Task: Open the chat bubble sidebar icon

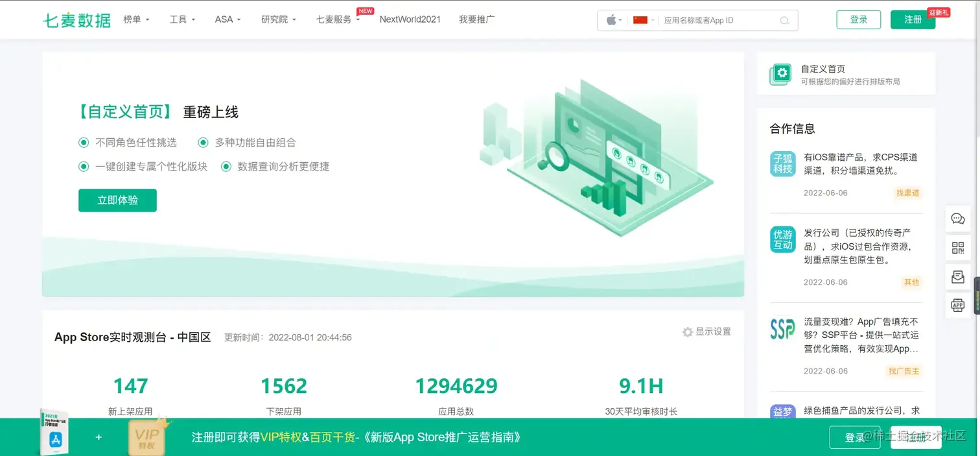Action: pos(958,219)
